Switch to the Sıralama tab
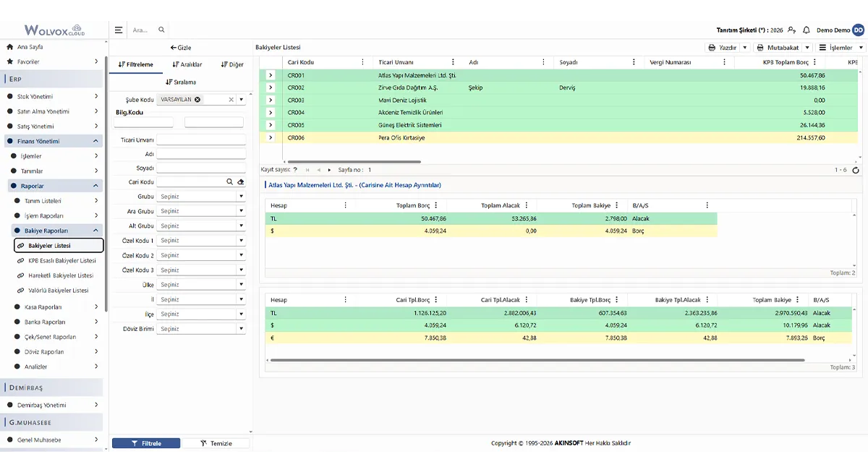 [181, 82]
